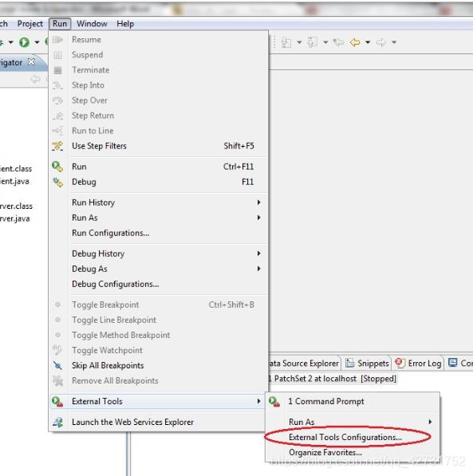Expand the External Tools submenu arrow
Screen dimensions: 473x476
[x=258, y=401]
